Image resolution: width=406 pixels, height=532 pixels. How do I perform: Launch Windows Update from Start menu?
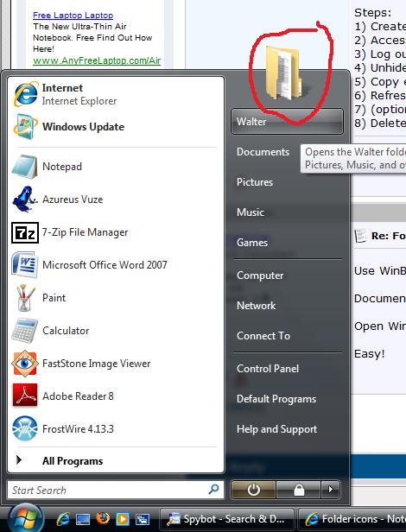point(116,127)
